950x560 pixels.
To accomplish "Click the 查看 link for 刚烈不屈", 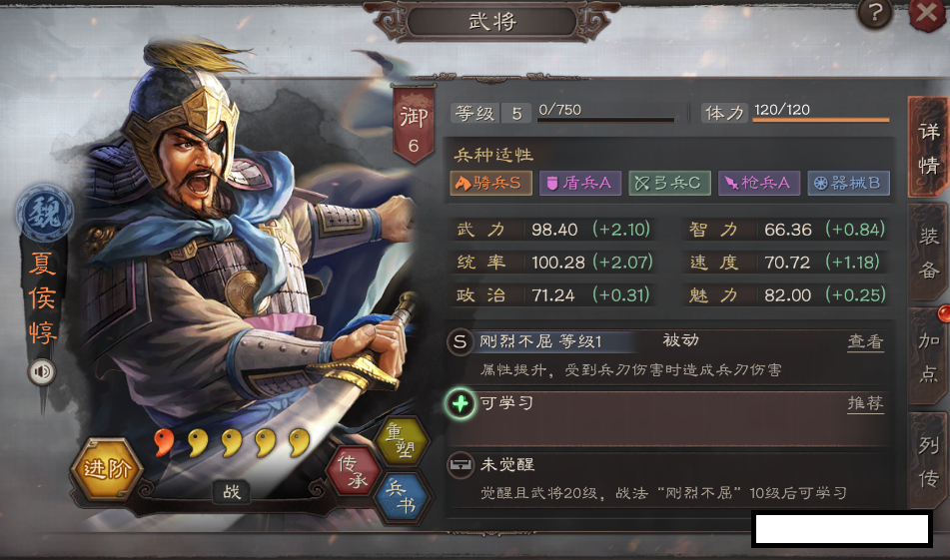I will click(865, 342).
